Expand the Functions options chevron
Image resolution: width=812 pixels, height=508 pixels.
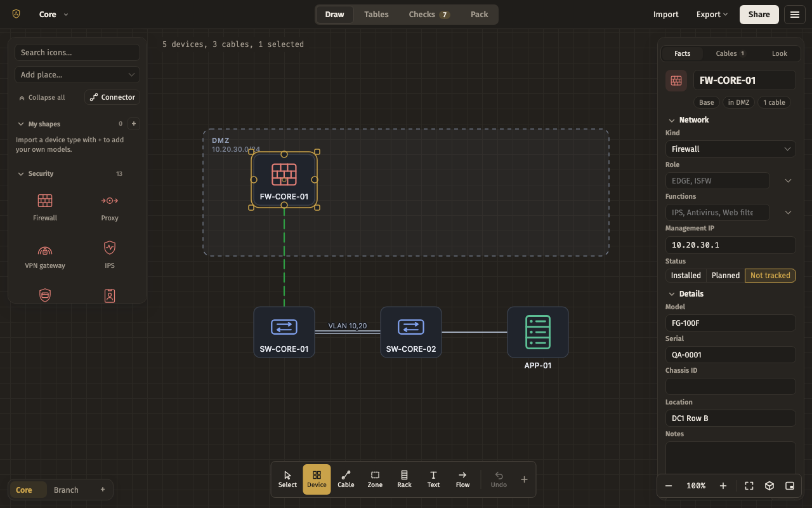click(788, 213)
